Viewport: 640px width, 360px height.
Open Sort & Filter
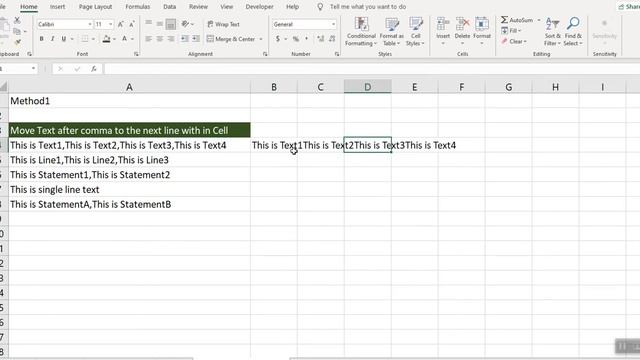(x=552, y=32)
